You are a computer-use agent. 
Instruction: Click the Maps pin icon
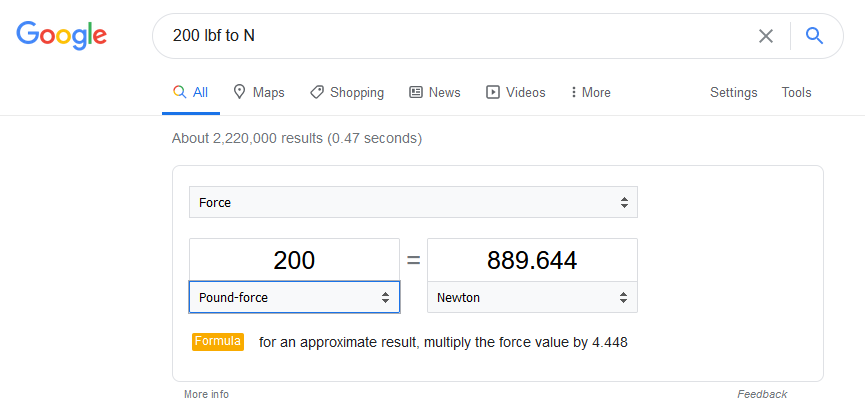(240, 92)
